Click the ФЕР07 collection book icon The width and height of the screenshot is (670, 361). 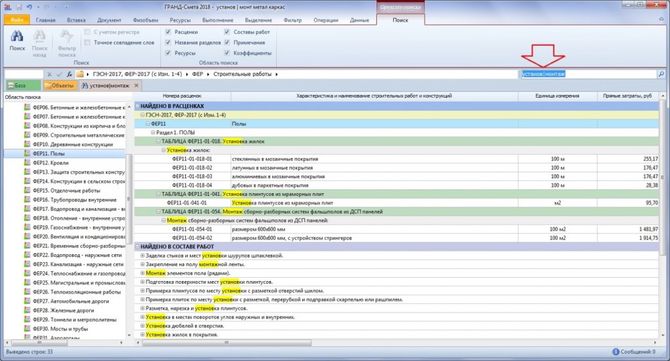(27, 117)
